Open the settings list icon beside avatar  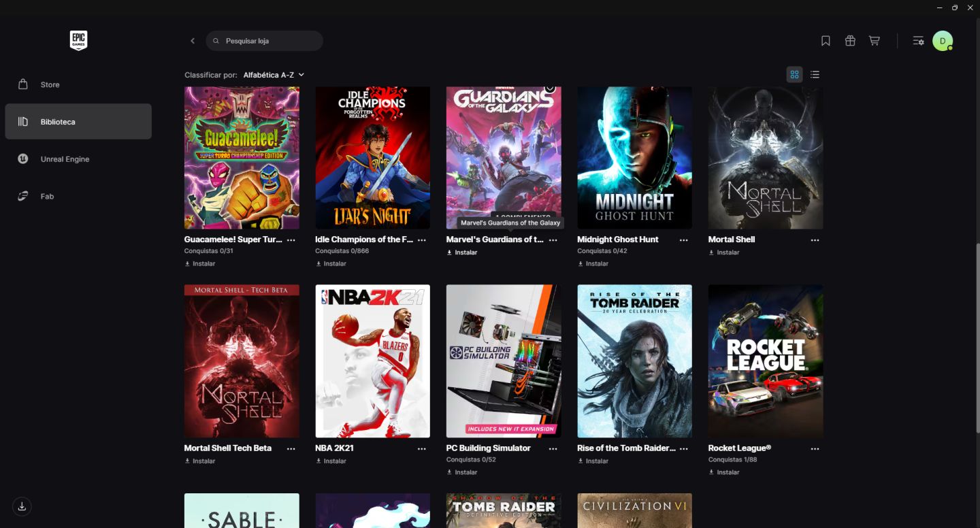(x=918, y=41)
